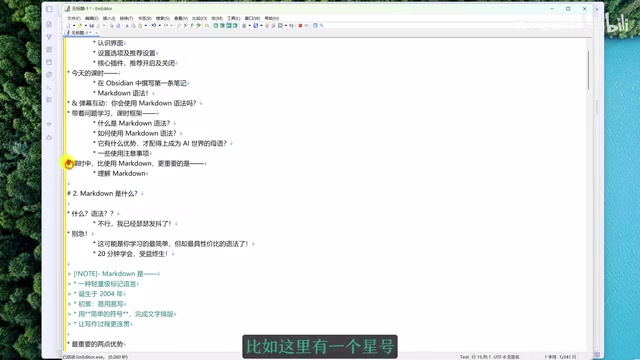Expand the Redo history dropdown arrow
This screenshot has width=640, height=360.
point(171,25)
